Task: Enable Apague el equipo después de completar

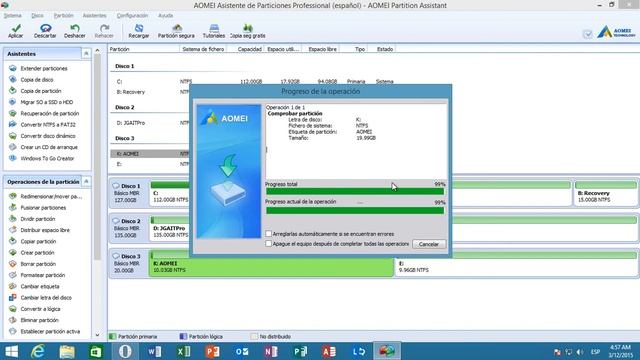Action: tap(269, 244)
